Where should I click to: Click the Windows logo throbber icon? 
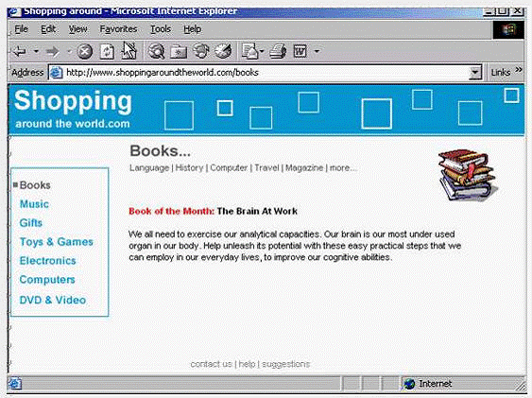tap(508, 30)
